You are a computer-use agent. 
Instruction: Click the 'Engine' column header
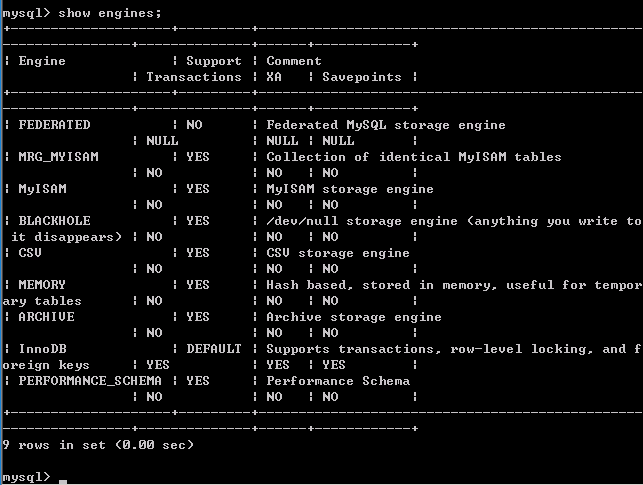click(42, 61)
